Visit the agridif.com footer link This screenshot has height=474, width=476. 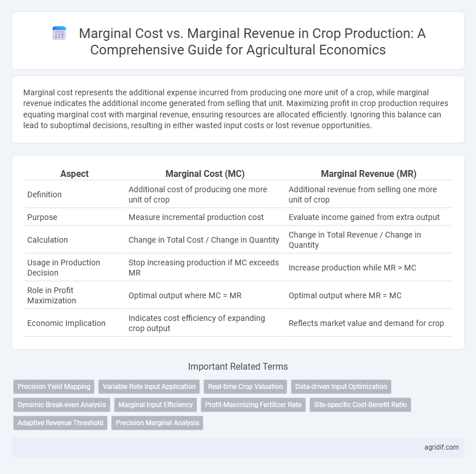(x=441, y=447)
